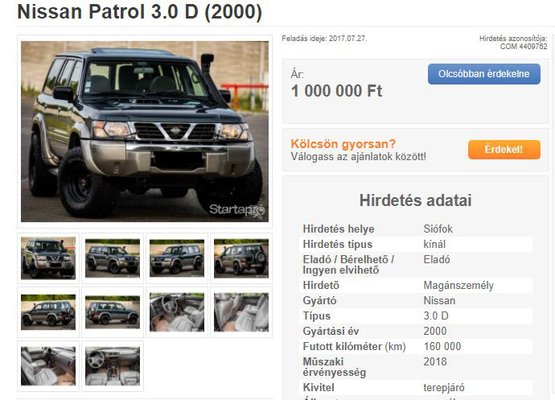Select the rear-view thumbnail showing the spare wheel
This screenshot has height=400, width=555.
click(241, 258)
